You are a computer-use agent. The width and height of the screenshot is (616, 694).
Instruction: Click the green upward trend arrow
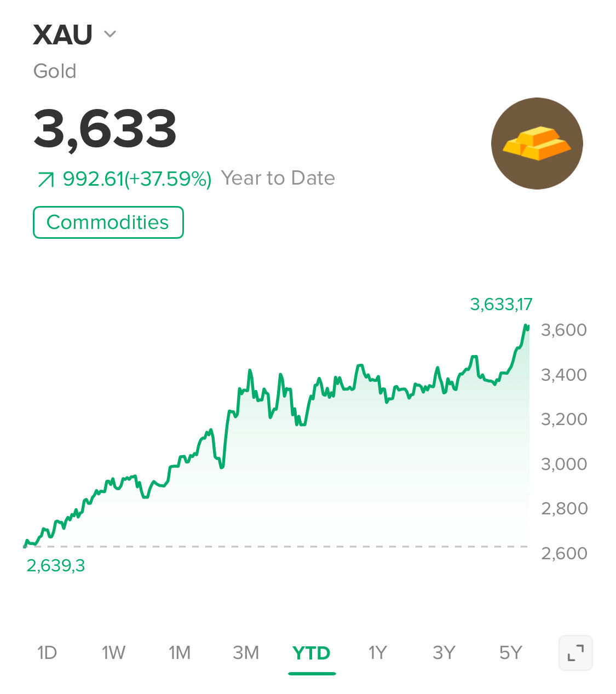(45, 179)
